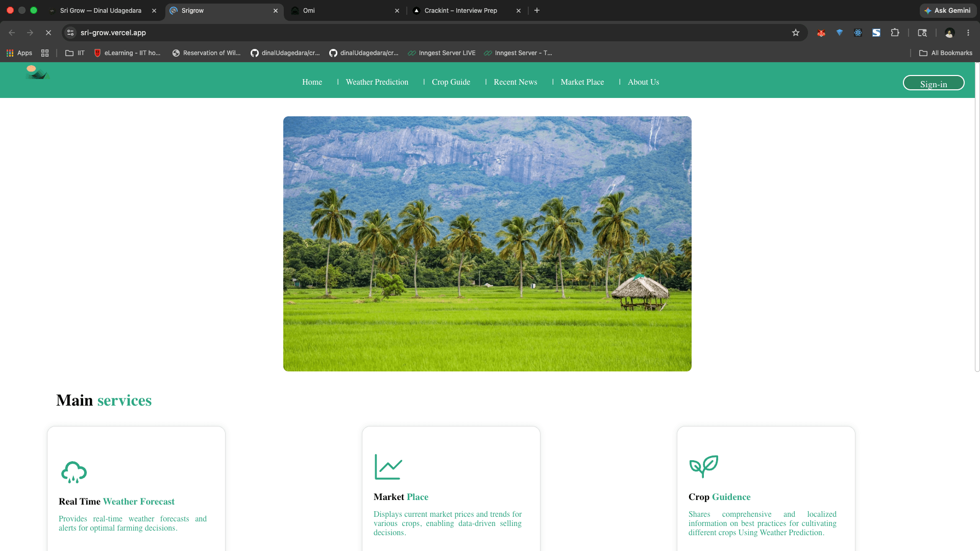Go forward in browser history

(x=30, y=33)
